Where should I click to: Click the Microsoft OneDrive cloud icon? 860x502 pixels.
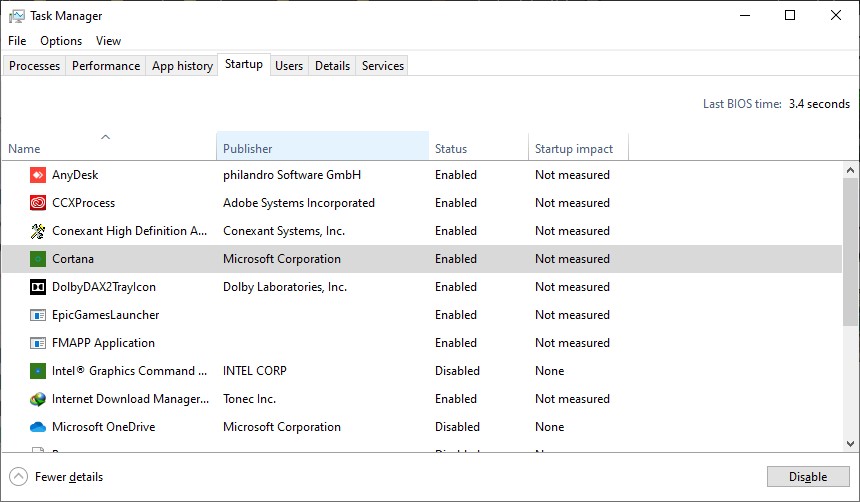pos(38,427)
